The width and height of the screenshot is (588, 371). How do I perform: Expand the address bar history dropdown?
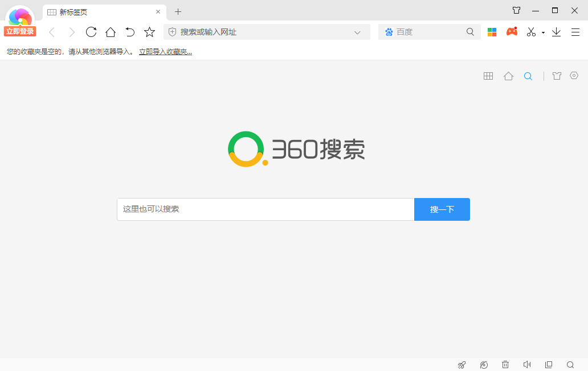point(357,32)
